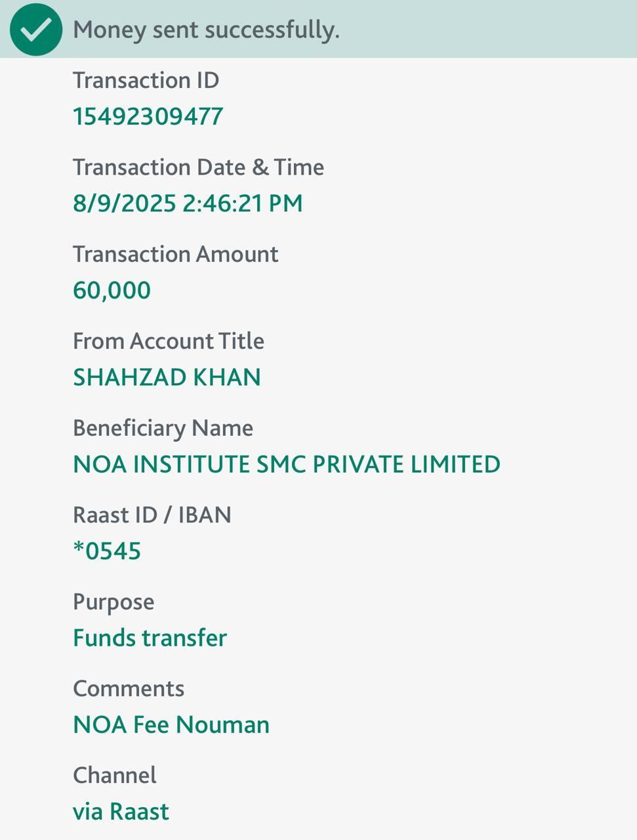637x840 pixels.
Task: Select the 8/9/2025 2:46:21 PM timestamp
Action: tap(188, 203)
